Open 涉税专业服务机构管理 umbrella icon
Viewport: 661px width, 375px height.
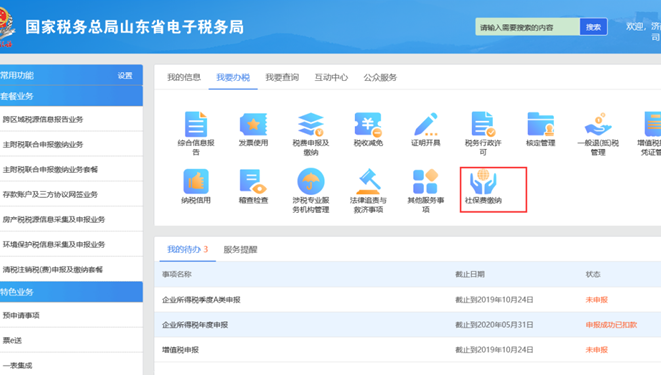pyautogui.click(x=311, y=181)
